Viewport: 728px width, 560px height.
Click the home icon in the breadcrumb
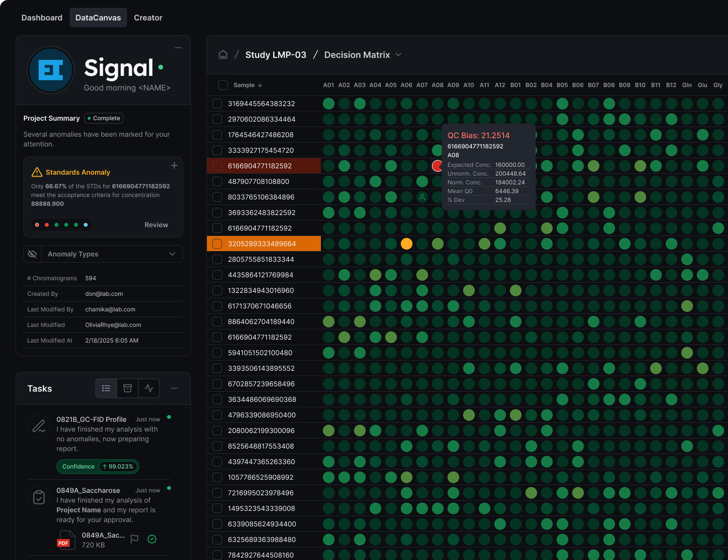pos(223,54)
